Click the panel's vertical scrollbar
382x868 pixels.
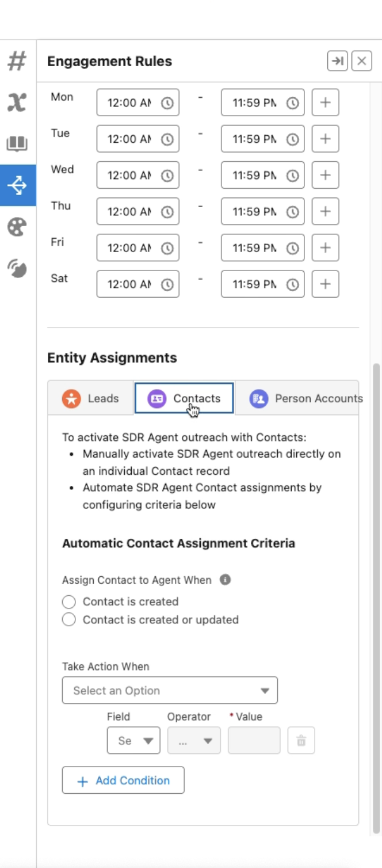pos(376,576)
